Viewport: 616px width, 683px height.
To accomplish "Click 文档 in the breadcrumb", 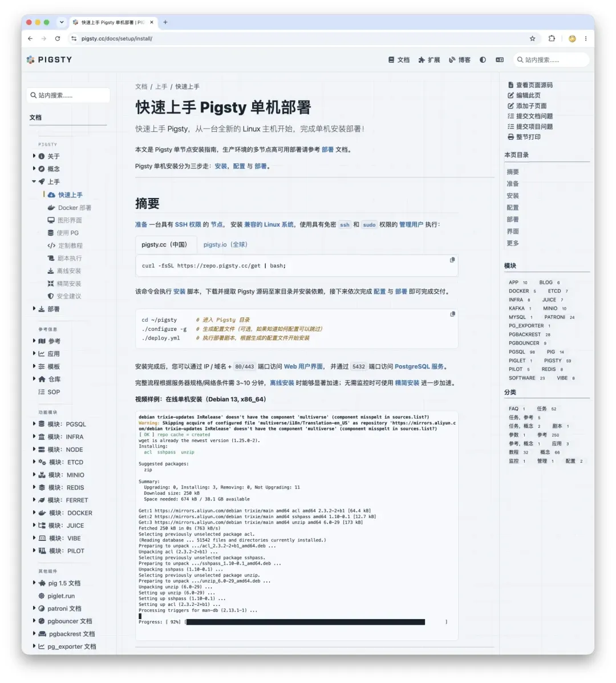I will tap(141, 87).
